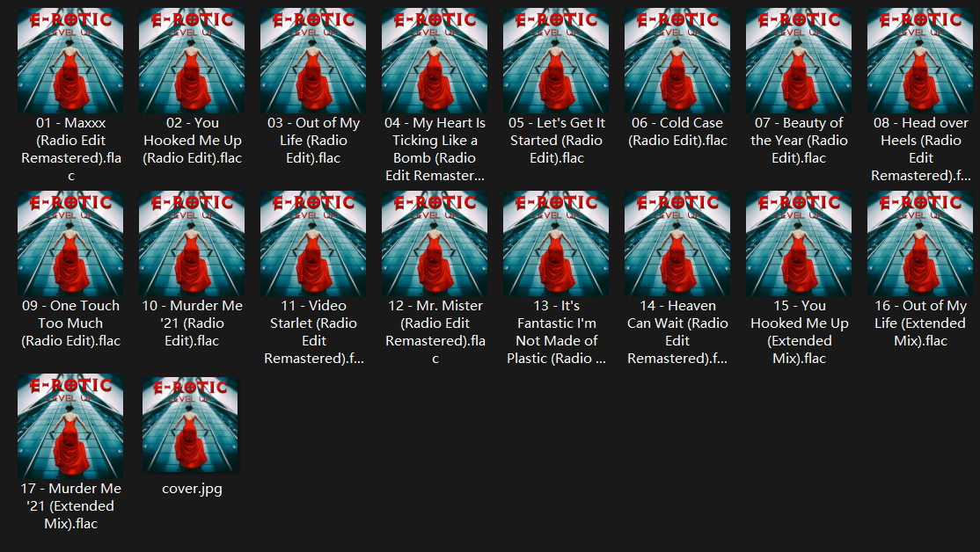The height and width of the screenshot is (552, 980).
Task: Click filename "13 - It's Fantastic I'm Not Made of Plastic"
Action: (556, 332)
